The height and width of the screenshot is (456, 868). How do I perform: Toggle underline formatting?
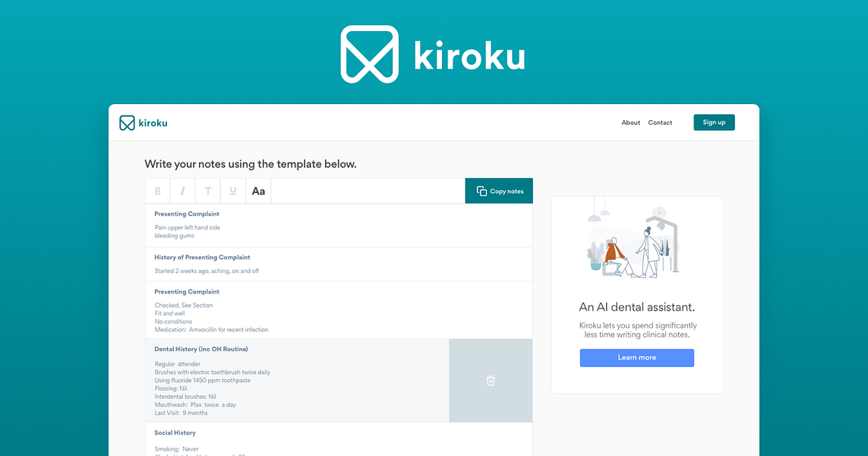232,190
